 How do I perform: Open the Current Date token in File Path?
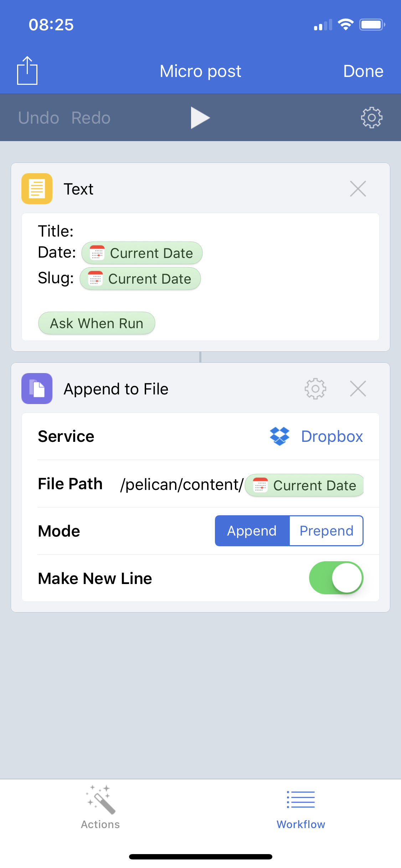(x=304, y=485)
